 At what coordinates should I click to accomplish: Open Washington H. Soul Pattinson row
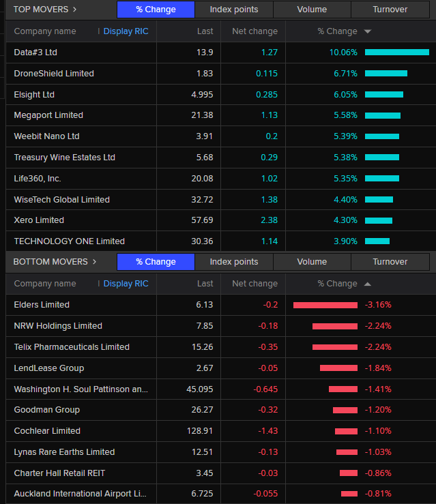(x=220, y=389)
